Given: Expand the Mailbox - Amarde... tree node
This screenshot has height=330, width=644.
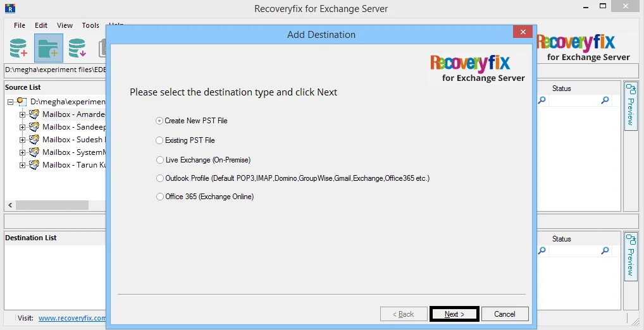Looking at the screenshot, I should tap(23, 114).
